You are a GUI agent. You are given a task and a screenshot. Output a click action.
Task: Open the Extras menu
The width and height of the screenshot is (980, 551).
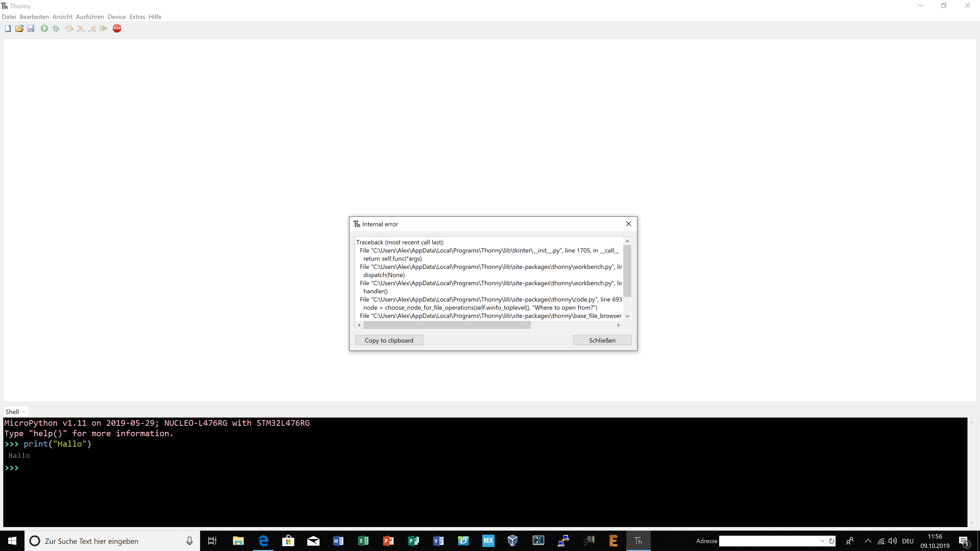click(x=137, y=16)
